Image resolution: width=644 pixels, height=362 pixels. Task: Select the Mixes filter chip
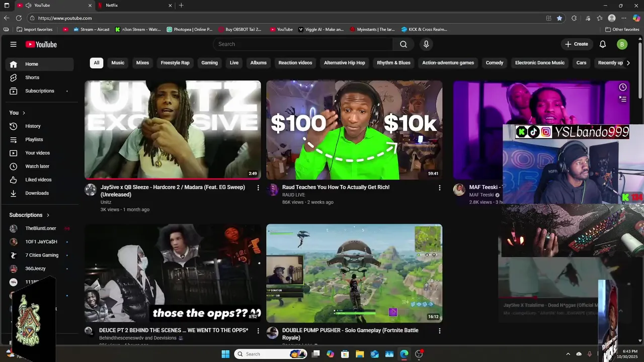[143, 63]
